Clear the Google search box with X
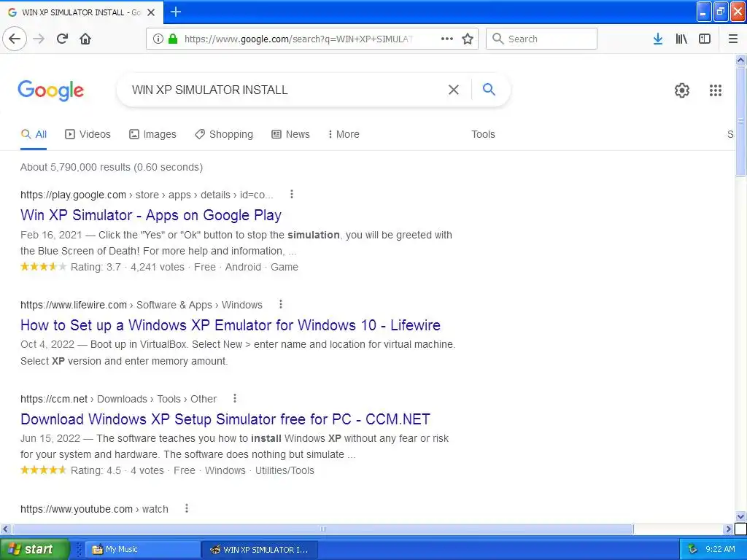The image size is (747, 560). coord(454,90)
